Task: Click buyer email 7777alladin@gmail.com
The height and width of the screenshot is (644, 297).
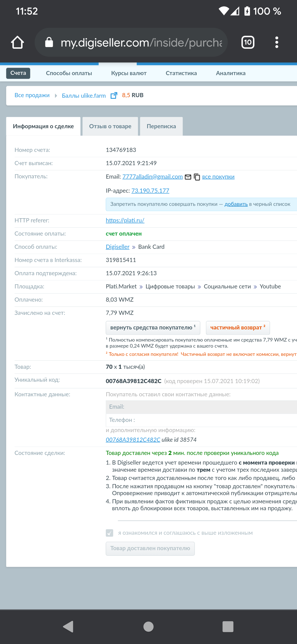Action: point(153,177)
